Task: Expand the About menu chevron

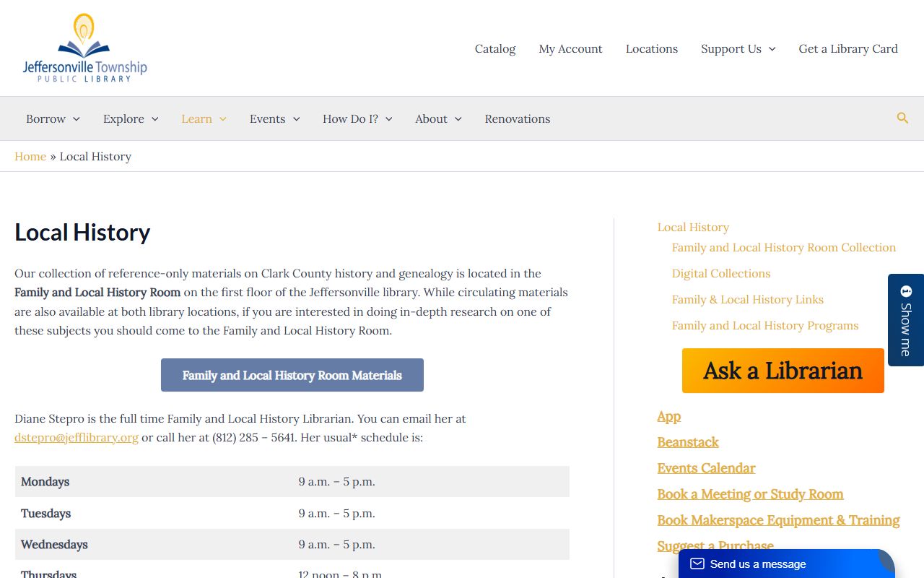Action: coord(458,119)
